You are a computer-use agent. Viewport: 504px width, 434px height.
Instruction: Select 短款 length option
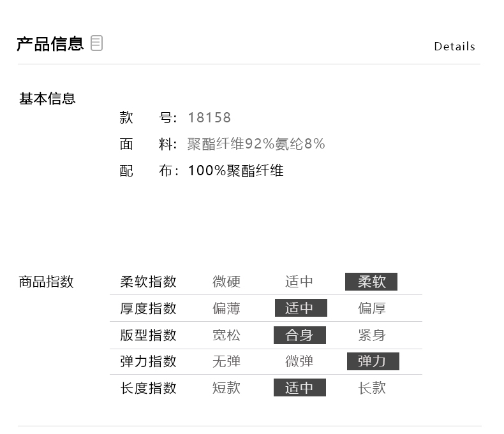226,388
